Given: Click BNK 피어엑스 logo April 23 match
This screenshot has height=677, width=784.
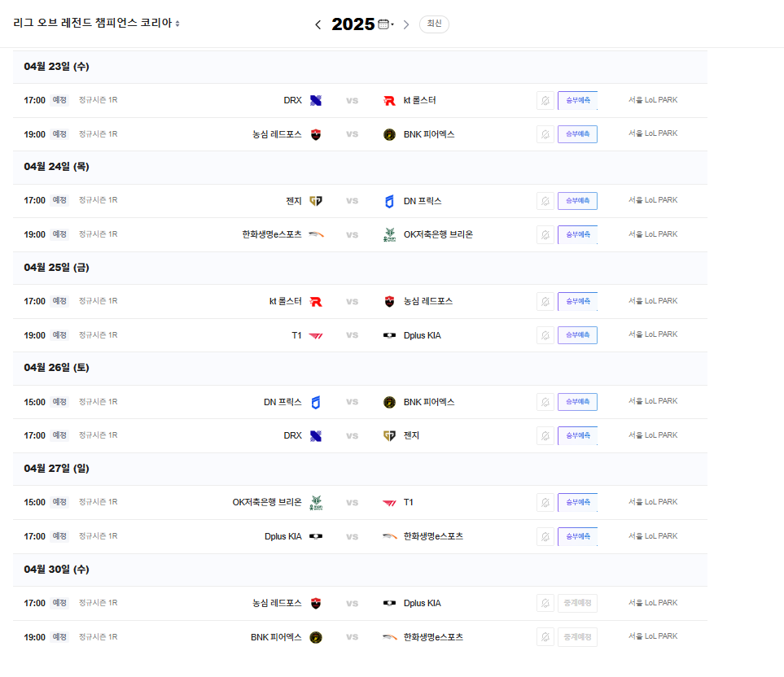Looking at the screenshot, I should [x=389, y=134].
